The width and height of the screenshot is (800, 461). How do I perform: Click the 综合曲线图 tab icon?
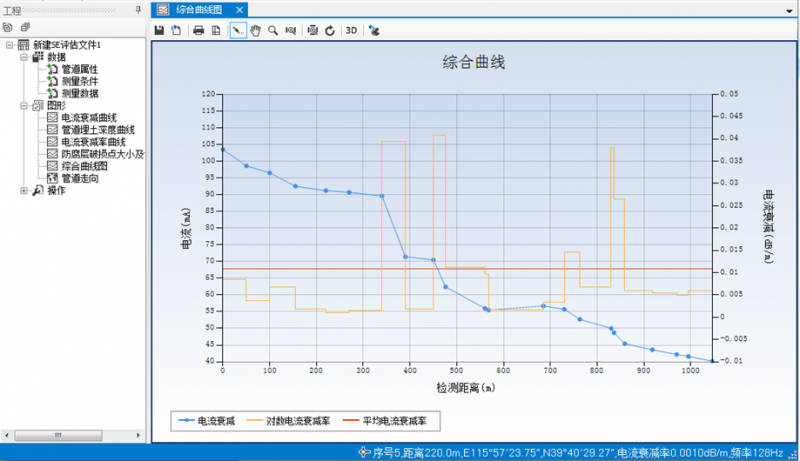pyautogui.click(x=163, y=10)
